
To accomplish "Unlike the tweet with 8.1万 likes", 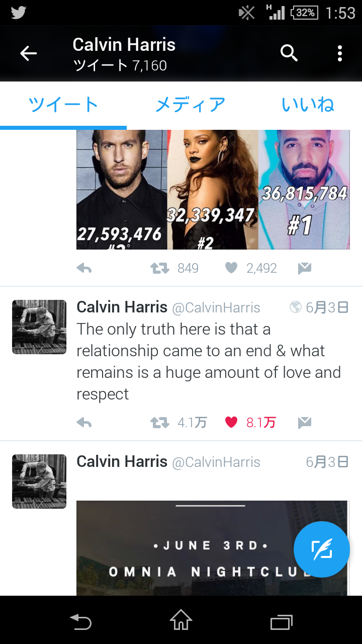I will pyautogui.click(x=231, y=423).
